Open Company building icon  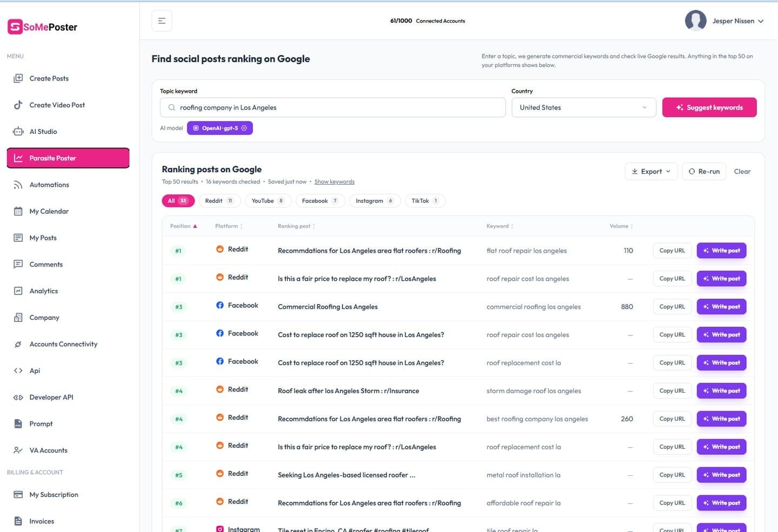pyautogui.click(x=18, y=318)
